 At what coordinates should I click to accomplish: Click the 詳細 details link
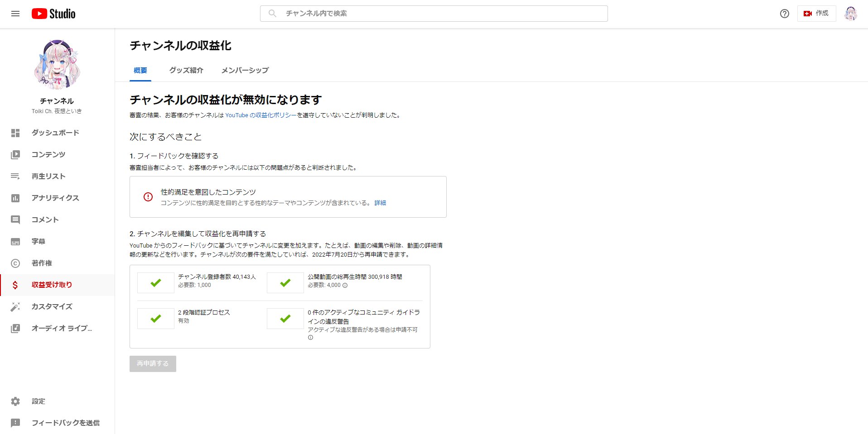point(380,203)
